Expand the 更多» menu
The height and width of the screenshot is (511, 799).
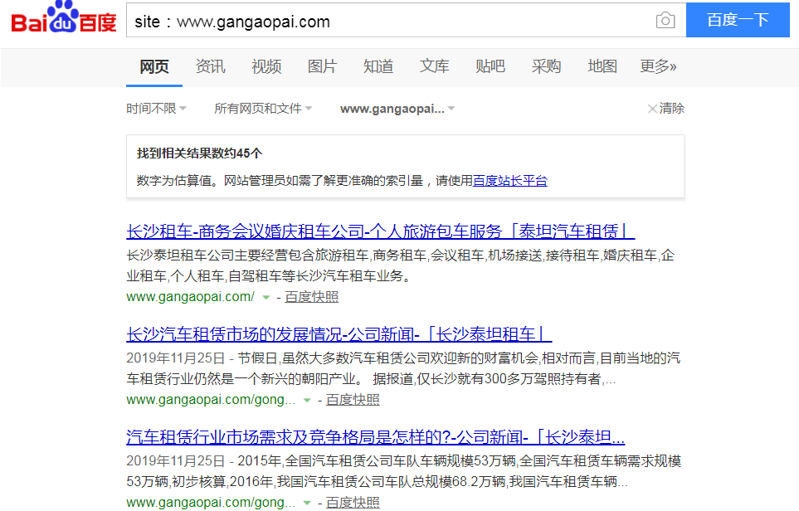[x=658, y=67]
